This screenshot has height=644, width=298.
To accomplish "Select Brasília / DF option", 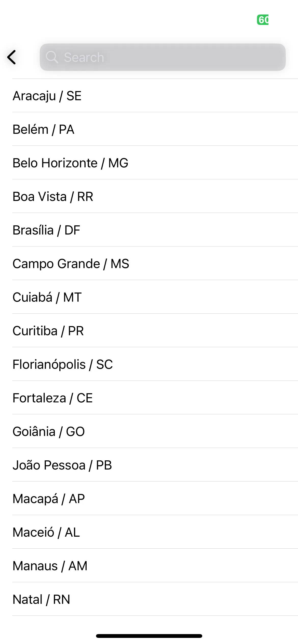I will click(155, 230).
